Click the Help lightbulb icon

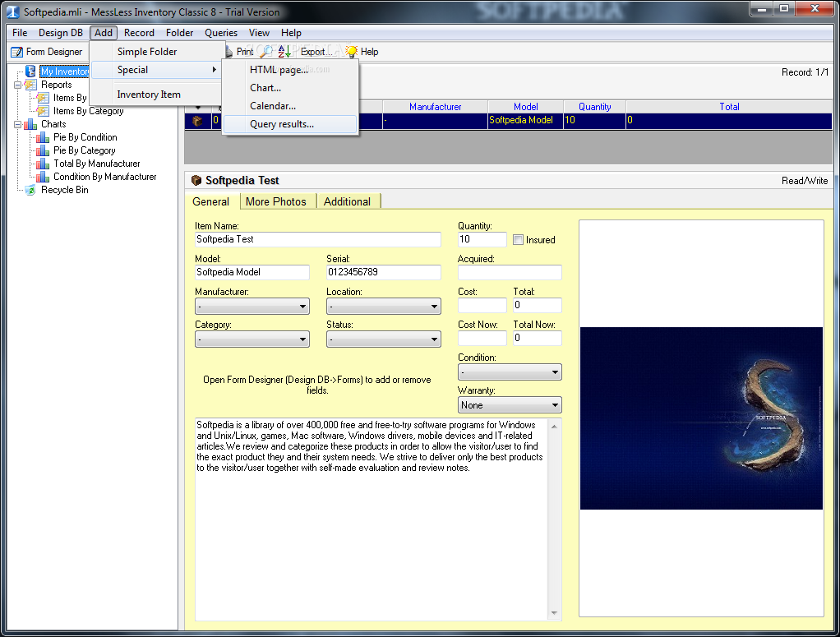coord(352,52)
